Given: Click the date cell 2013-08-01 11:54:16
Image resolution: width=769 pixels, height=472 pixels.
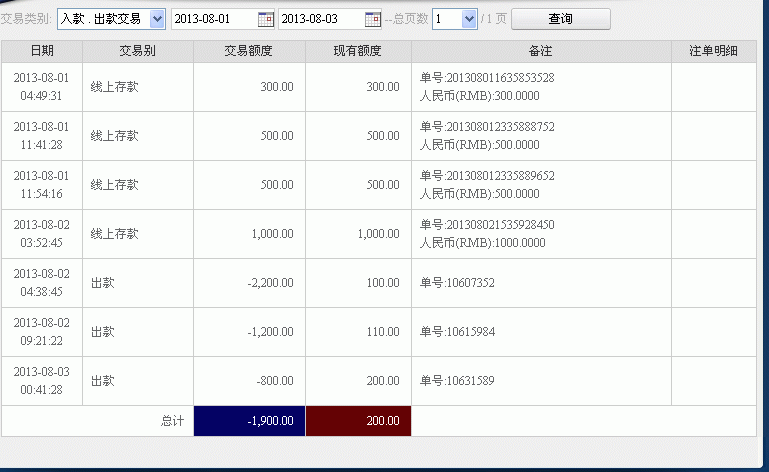Looking at the screenshot, I should [x=42, y=185].
